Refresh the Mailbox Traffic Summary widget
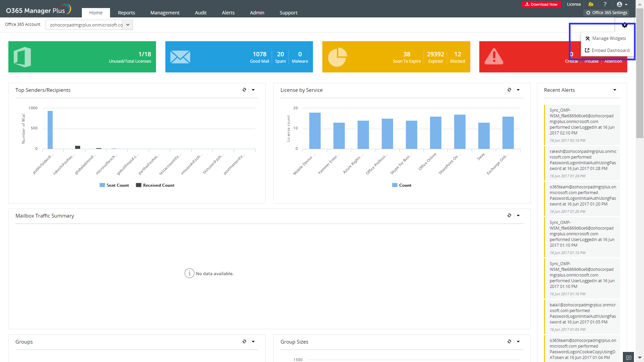 [509, 216]
